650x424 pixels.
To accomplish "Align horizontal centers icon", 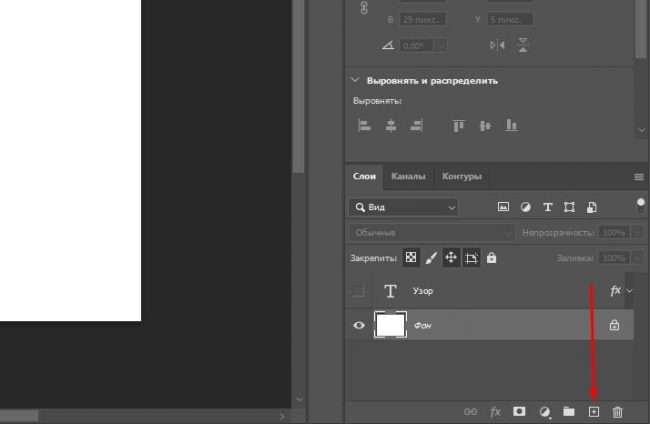I will point(390,125).
